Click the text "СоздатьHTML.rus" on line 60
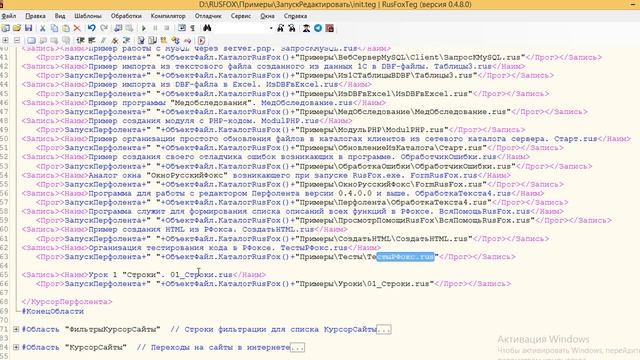 pos(278,229)
